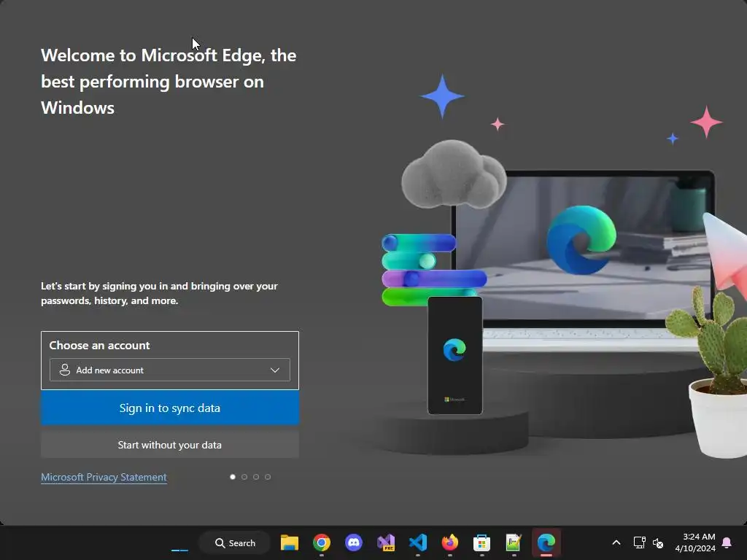This screenshot has height=560, width=747.
Task: Open Visual Studio Code from taskbar
Action: point(418,542)
